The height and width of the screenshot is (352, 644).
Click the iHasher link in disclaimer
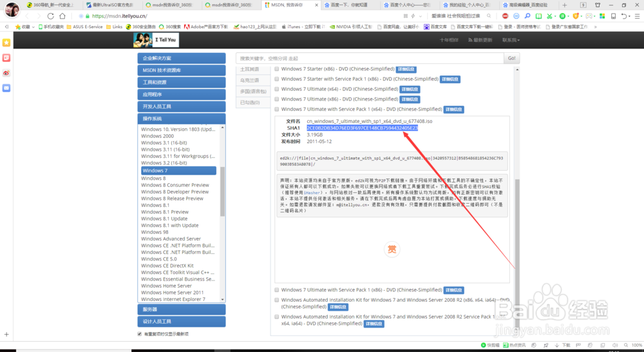[312, 193]
